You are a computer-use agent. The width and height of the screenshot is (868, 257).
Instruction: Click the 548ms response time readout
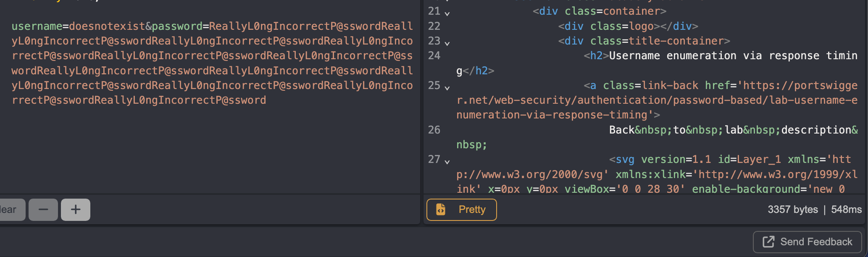tap(846, 210)
